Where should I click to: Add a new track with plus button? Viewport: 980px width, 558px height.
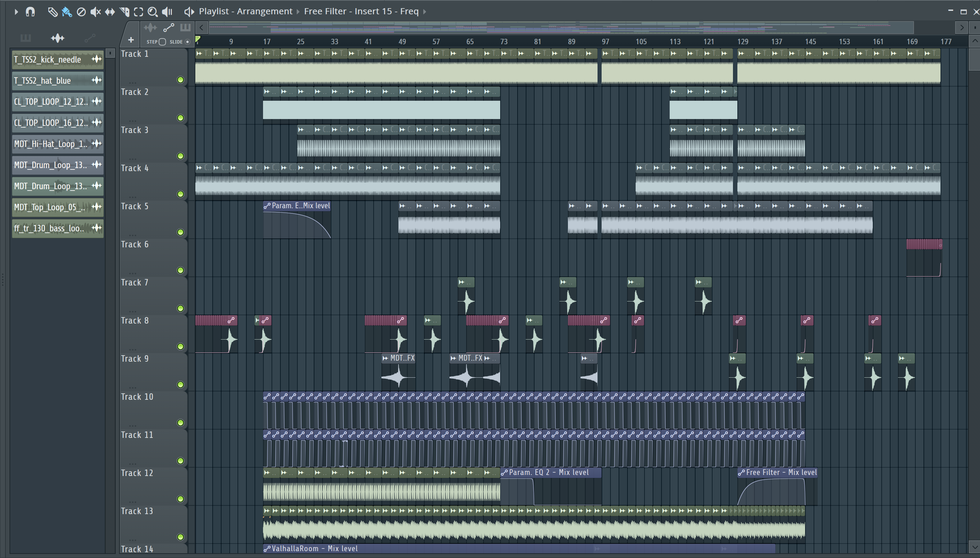point(131,40)
